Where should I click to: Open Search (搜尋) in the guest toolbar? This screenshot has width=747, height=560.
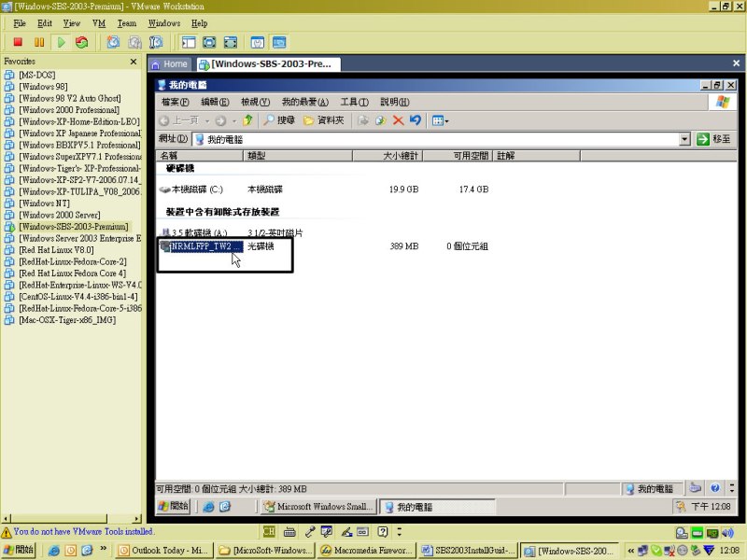(x=279, y=120)
